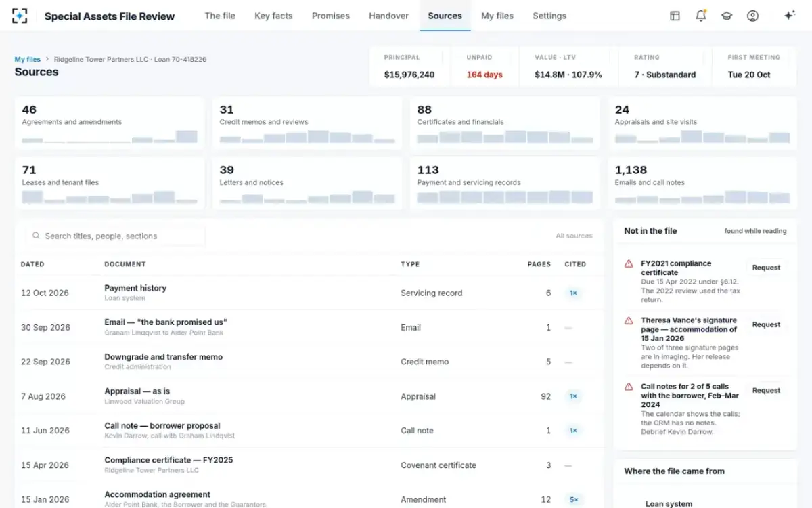812x508 pixels.
Task: Open the user profile icon
Action: coord(752,16)
